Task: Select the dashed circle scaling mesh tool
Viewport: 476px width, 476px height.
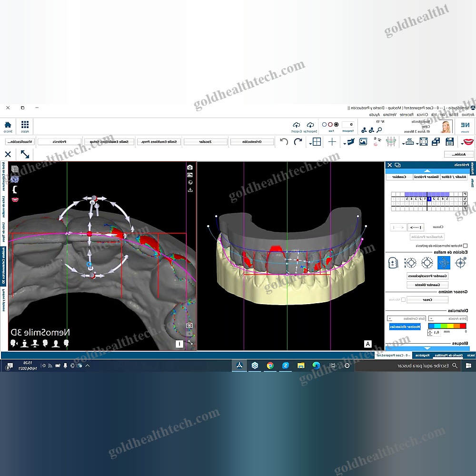Action: point(427,263)
